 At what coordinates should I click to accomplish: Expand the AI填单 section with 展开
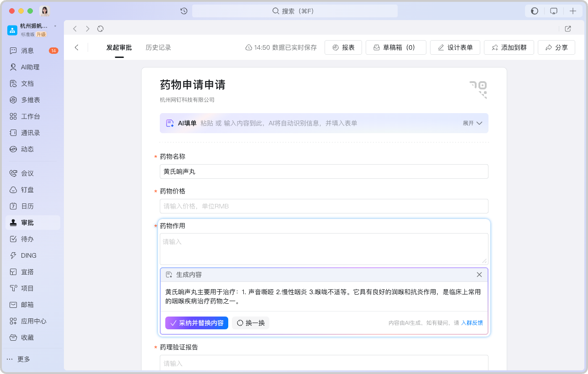[x=472, y=123]
